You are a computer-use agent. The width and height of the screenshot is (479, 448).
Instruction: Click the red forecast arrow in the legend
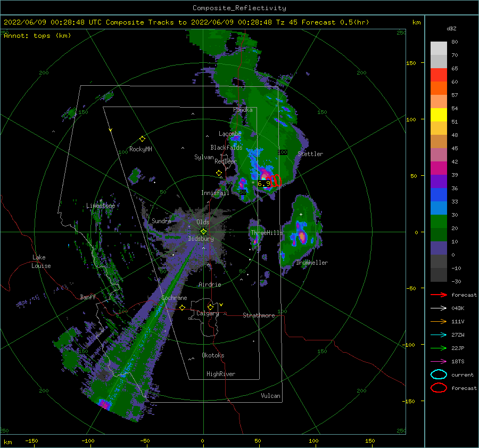point(439,295)
